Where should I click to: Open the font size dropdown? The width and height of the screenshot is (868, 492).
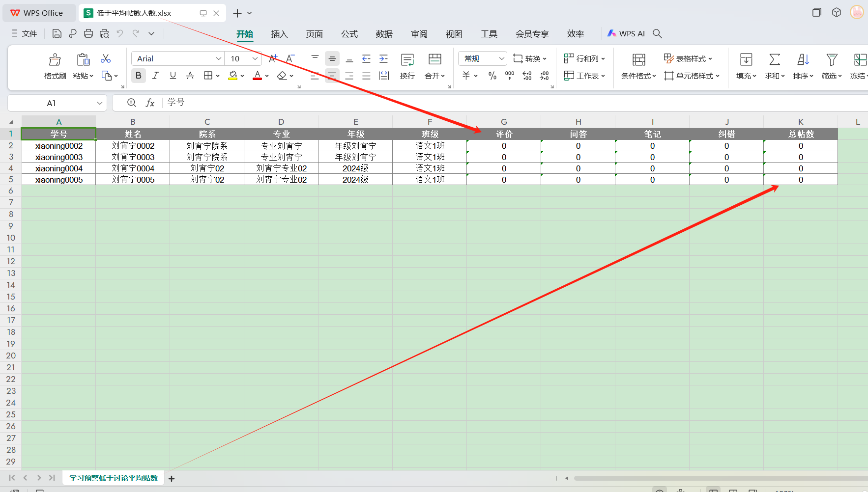click(x=255, y=58)
